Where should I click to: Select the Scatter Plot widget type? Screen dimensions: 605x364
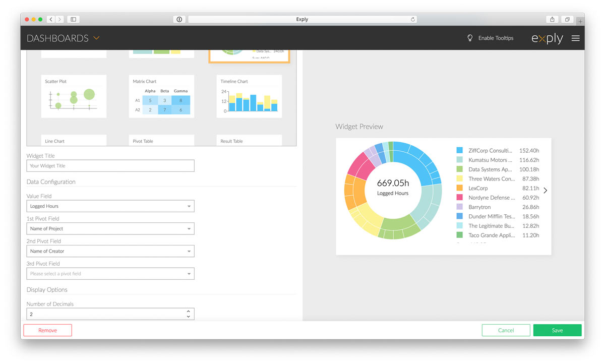pyautogui.click(x=74, y=96)
